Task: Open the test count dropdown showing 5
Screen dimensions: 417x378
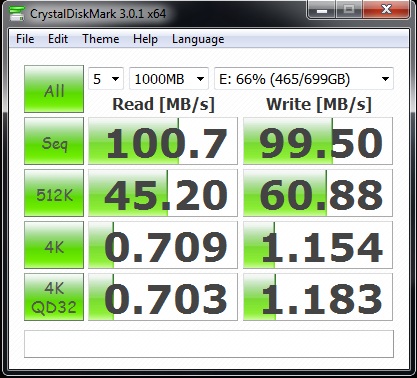Action: click(x=106, y=79)
